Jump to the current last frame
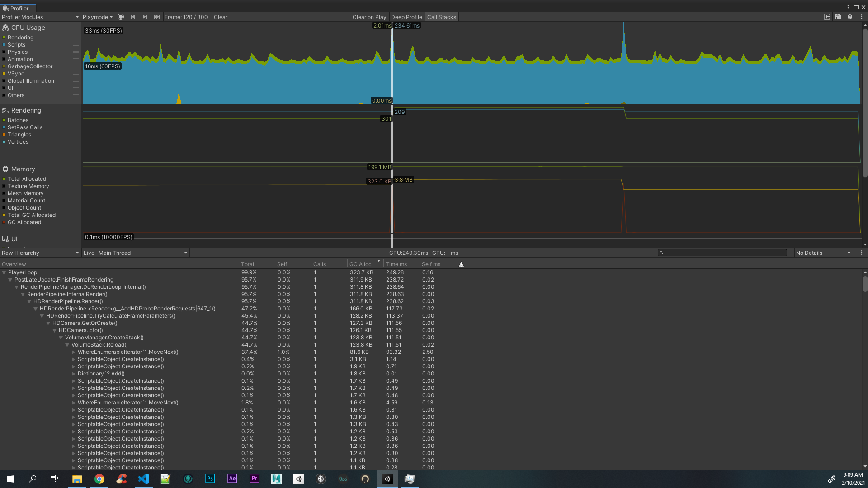The height and width of the screenshot is (488, 868). click(156, 17)
